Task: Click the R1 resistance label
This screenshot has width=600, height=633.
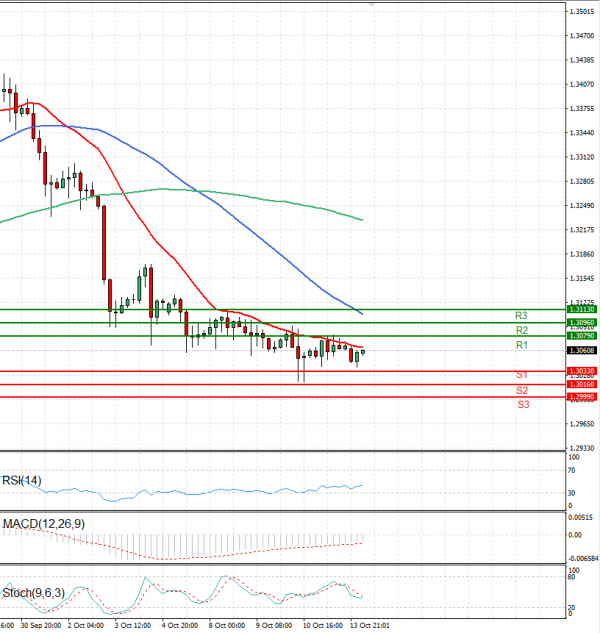Action: point(522,345)
